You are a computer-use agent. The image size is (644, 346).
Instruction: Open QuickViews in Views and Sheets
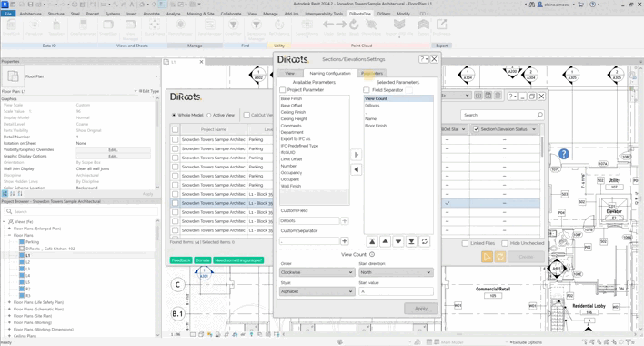pyautogui.click(x=154, y=28)
